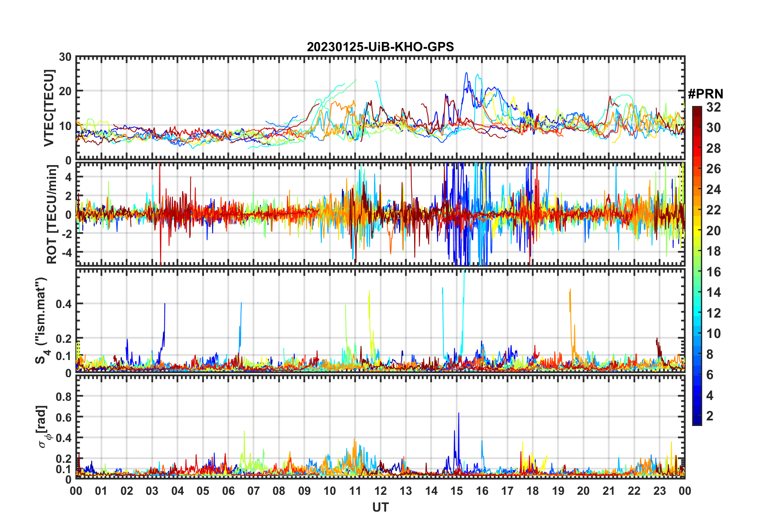761x532 pixels.
Task: Click the S4 y-axis label
Action: click(41, 321)
